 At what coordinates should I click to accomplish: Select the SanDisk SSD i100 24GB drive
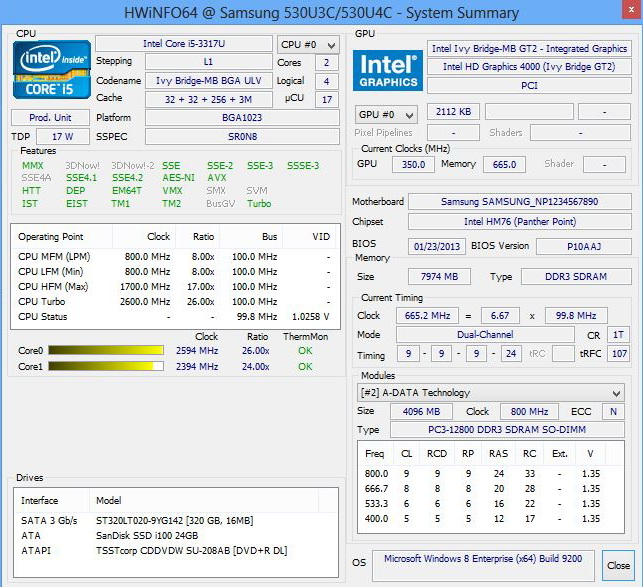(176, 535)
